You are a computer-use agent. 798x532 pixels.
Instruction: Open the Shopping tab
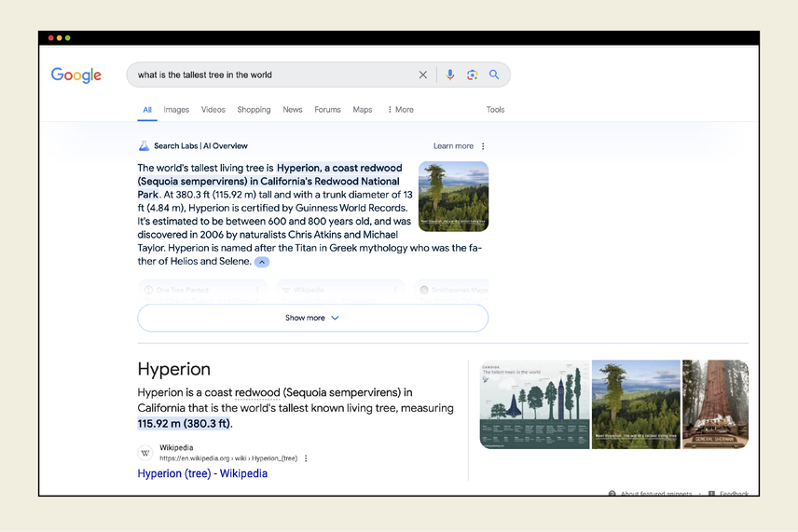click(x=254, y=109)
